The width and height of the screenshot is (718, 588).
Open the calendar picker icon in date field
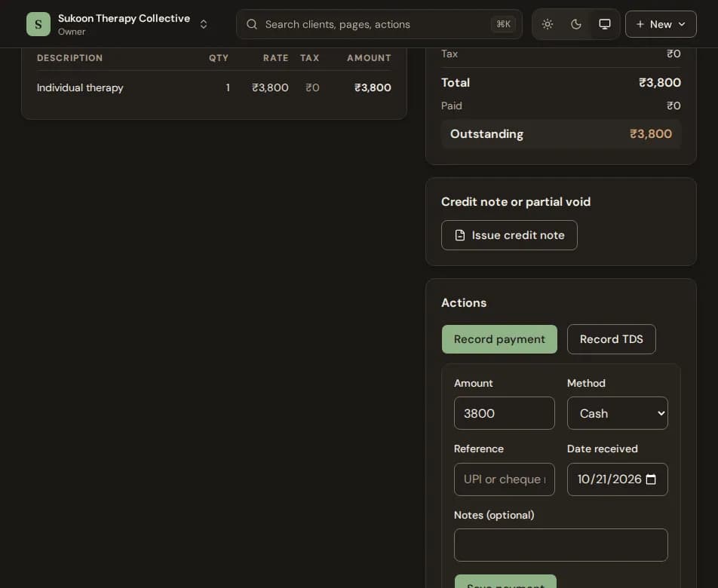pyautogui.click(x=651, y=479)
